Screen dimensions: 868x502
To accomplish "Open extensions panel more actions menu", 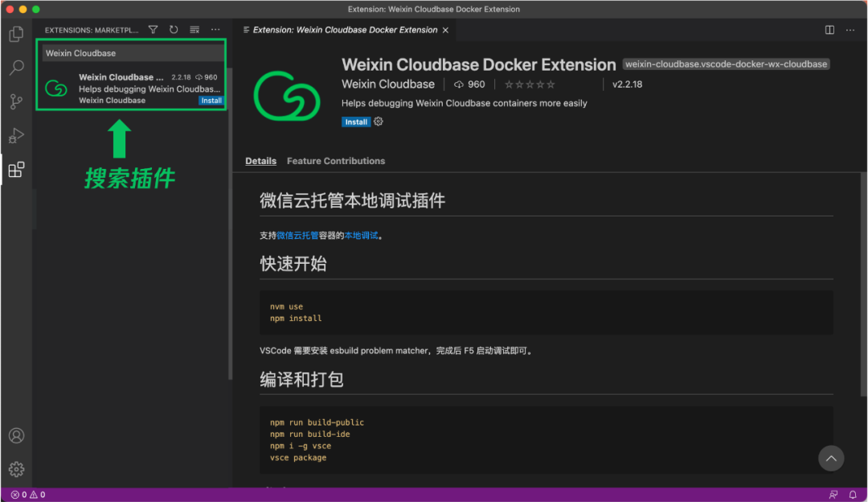I will [x=215, y=30].
